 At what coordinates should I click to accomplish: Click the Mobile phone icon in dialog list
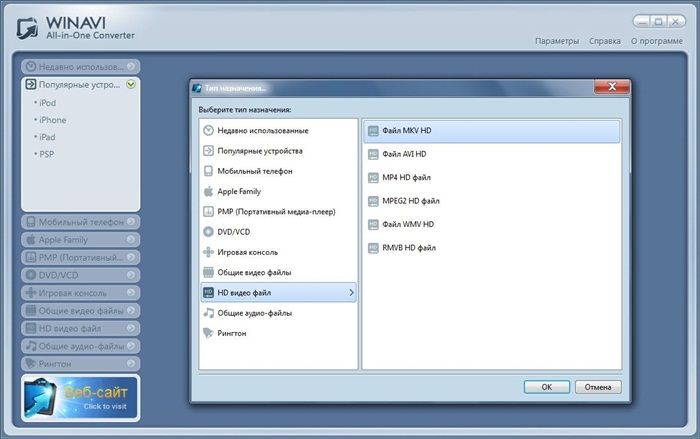coord(208,171)
